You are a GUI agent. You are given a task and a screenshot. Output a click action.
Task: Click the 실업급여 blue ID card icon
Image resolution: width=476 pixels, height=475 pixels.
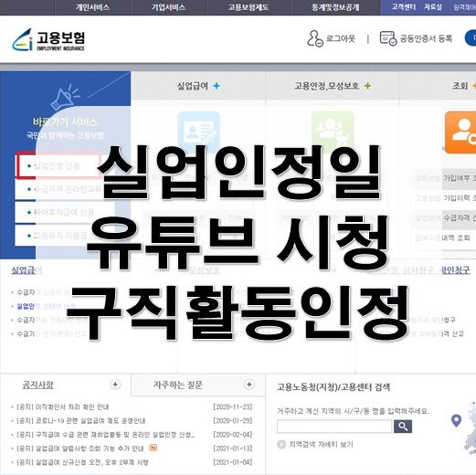click(198, 132)
